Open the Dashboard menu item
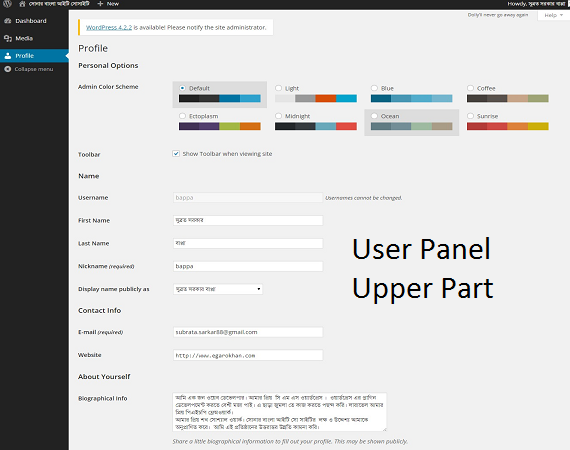570x450 pixels. click(x=34, y=21)
